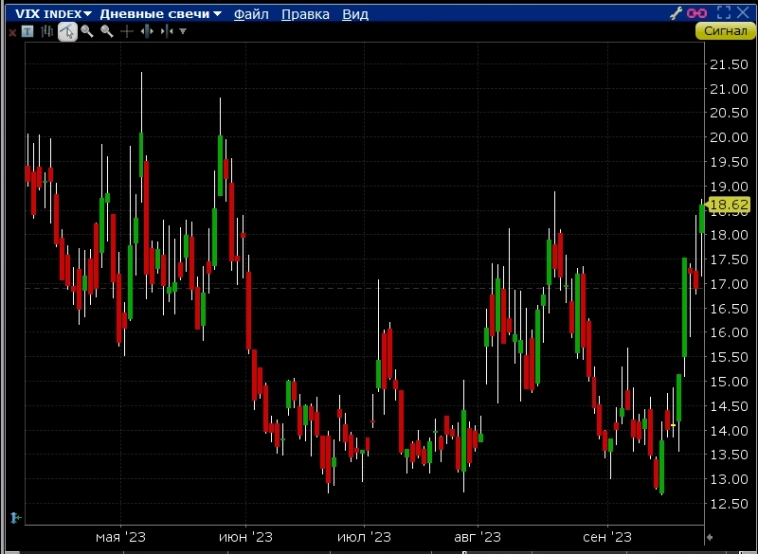758x554 pixels.
Task: Expand the toolbar overflow arrow
Action: tap(182, 32)
